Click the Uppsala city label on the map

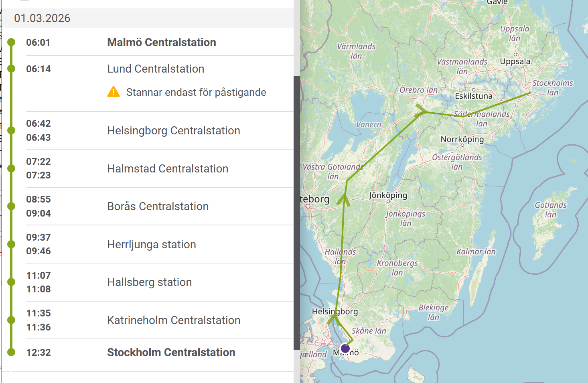click(515, 61)
